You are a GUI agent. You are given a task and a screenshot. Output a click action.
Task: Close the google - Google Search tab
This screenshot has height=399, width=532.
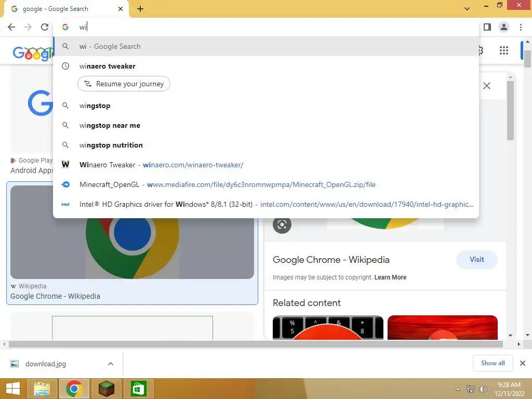pyautogui.click(x=121, y=9)
